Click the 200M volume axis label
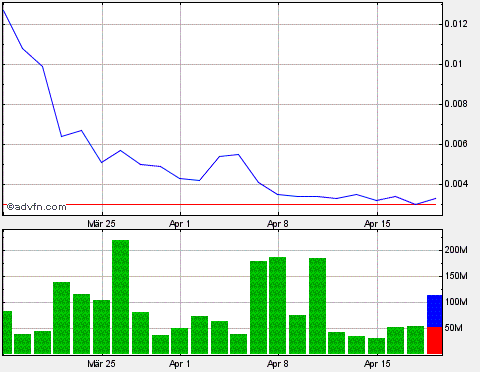 [456, 250]
